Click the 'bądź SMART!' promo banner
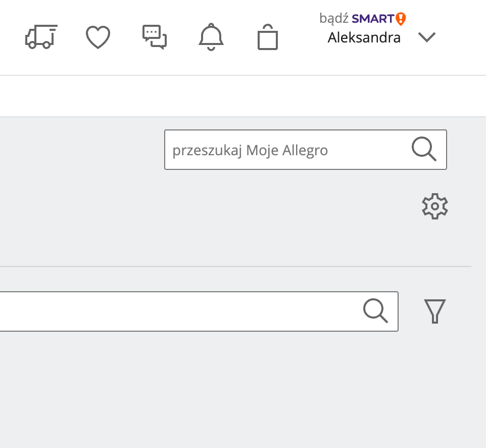This screenshot has height=448, width=486. 363,19
